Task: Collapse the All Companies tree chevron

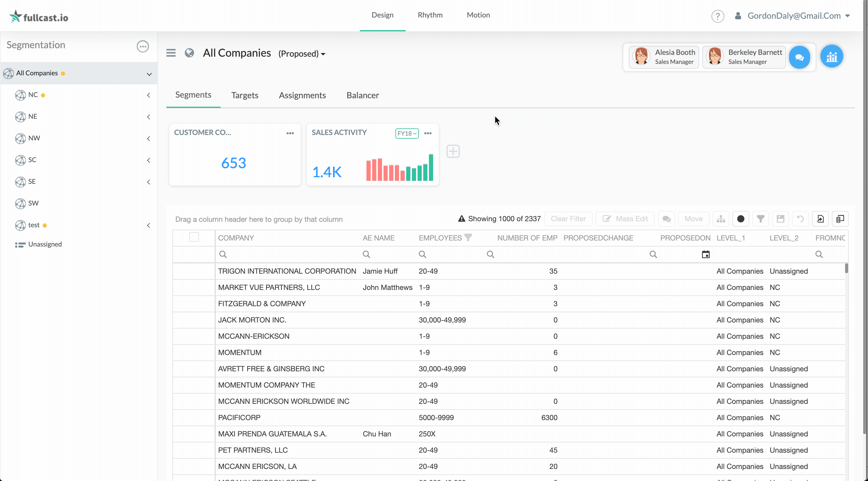Action: (x=149, y=74)
